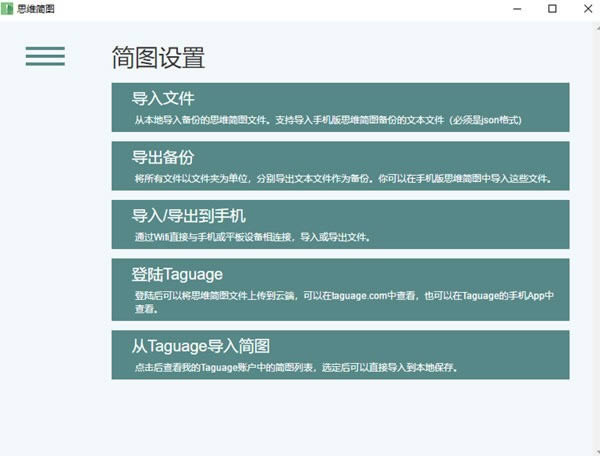Click the Taguage account list description
Image resolution: width=600 pixels, height=456 pixels.
point(295,367)
